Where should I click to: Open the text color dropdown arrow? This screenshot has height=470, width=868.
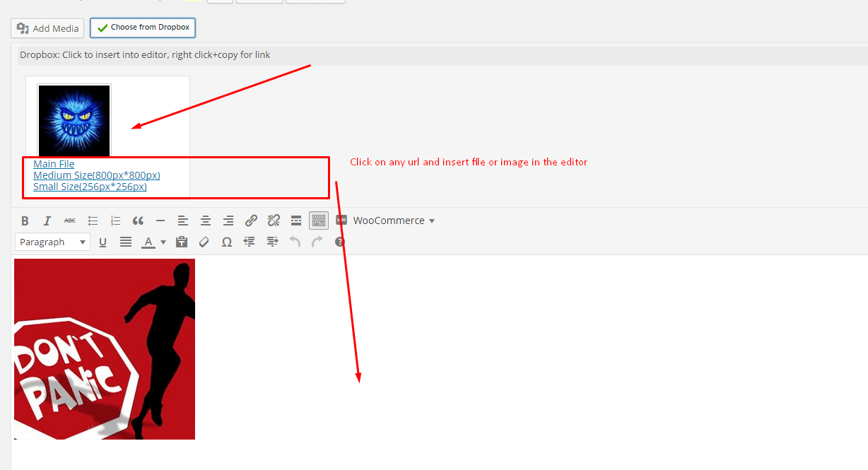point(163,242)
